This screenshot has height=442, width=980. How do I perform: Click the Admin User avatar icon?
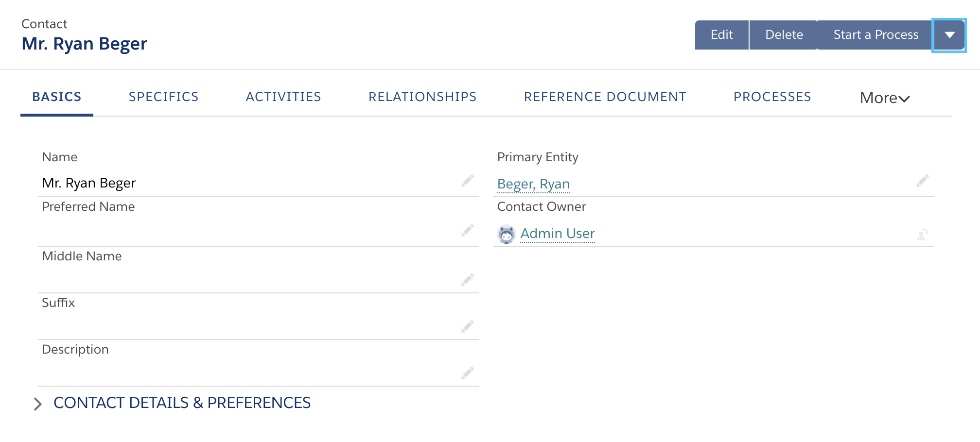point(507,235)
